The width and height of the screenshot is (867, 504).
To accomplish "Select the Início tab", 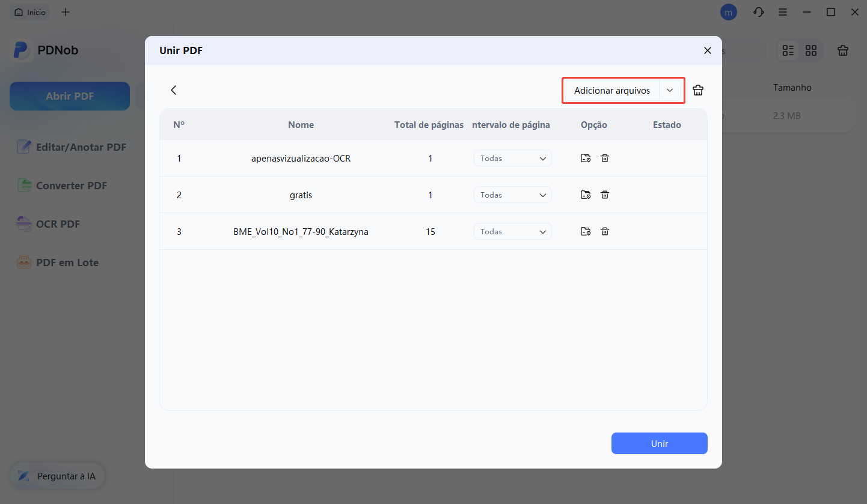I will [31, 12].
